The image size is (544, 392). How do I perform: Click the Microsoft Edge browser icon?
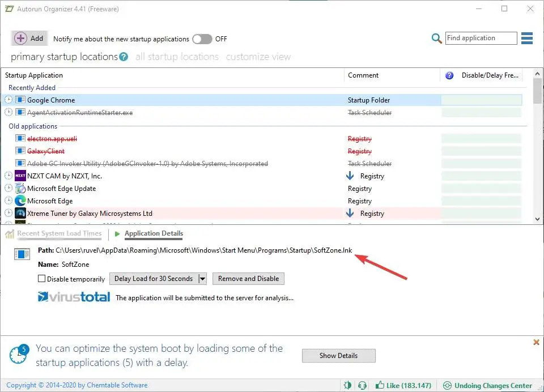click(20, 201)
